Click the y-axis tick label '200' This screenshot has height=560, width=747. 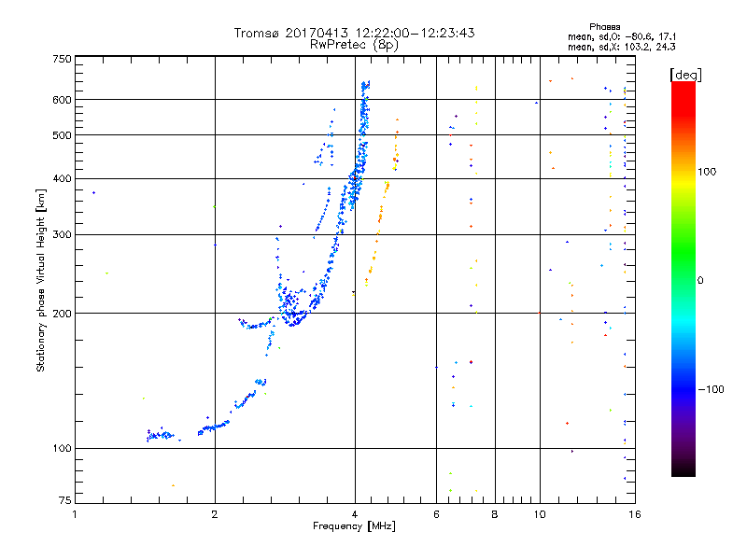click(x=63, y=314)
